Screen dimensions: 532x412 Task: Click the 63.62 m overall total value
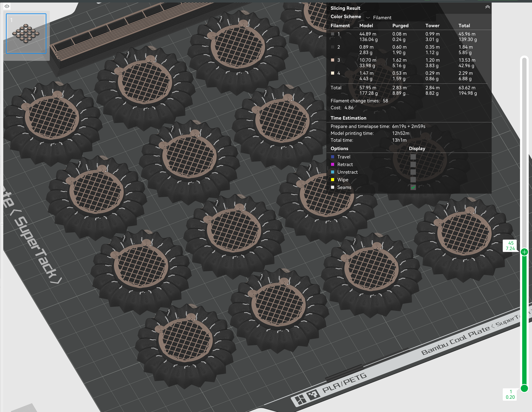[467, 88]
